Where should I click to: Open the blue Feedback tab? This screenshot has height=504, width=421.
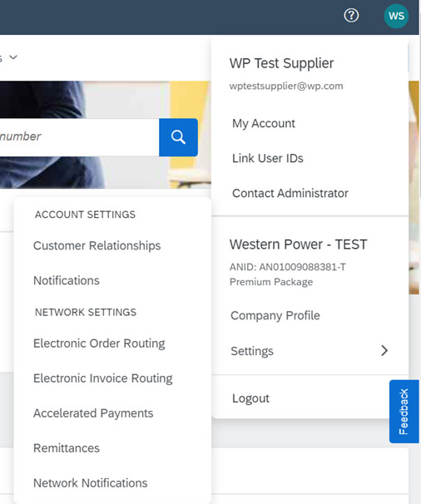[x=404, y=412]
